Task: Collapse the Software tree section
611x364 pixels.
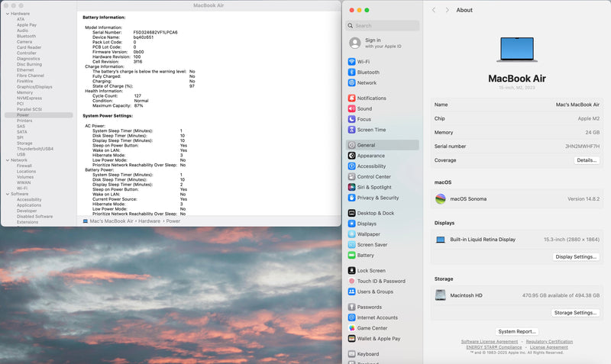Action: pyautogui.click(x=7, y=194)
